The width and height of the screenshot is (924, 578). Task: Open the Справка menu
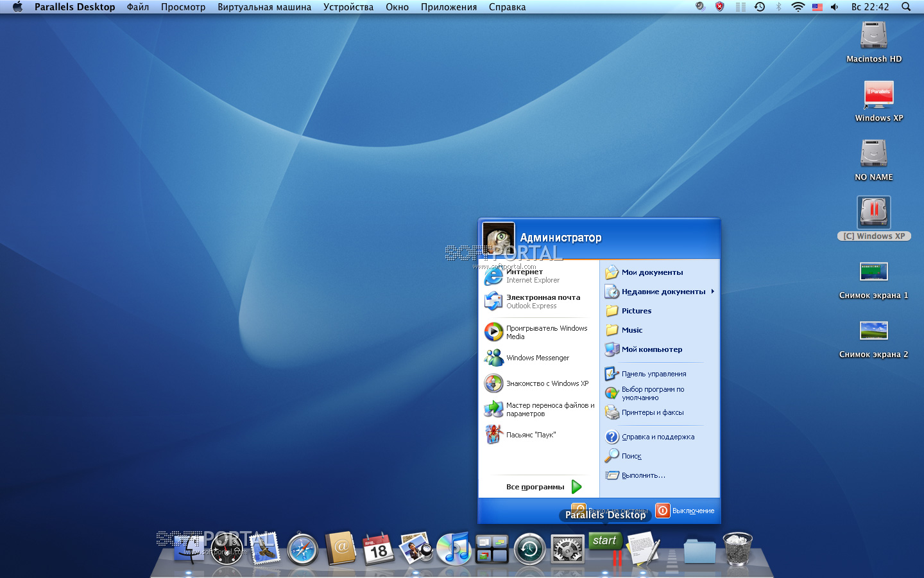(508, 7)
